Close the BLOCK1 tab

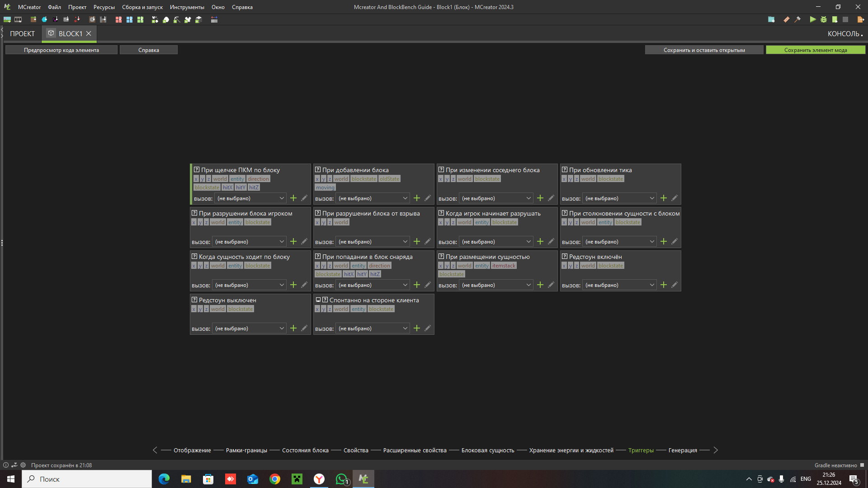[89, 33]
